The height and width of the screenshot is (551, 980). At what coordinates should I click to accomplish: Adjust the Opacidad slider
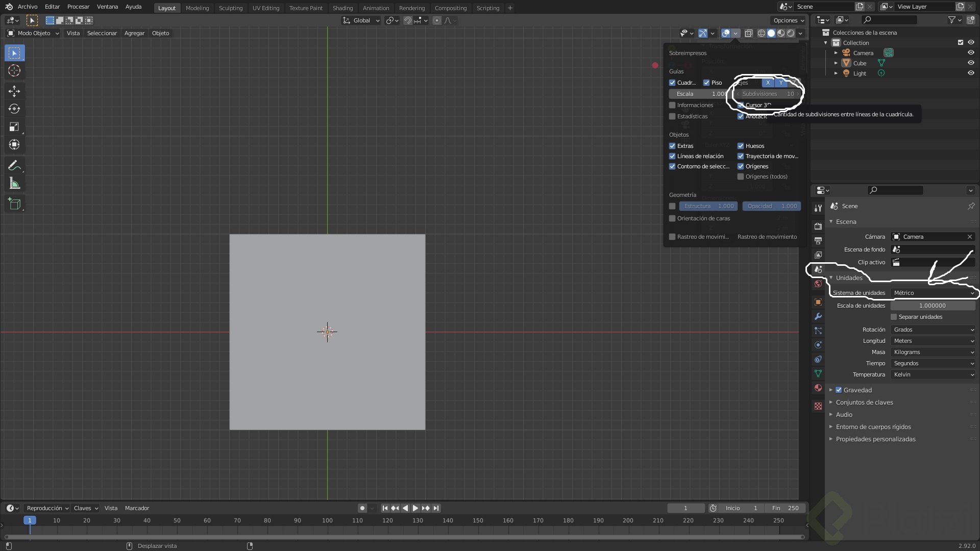(x=772, y=206)
